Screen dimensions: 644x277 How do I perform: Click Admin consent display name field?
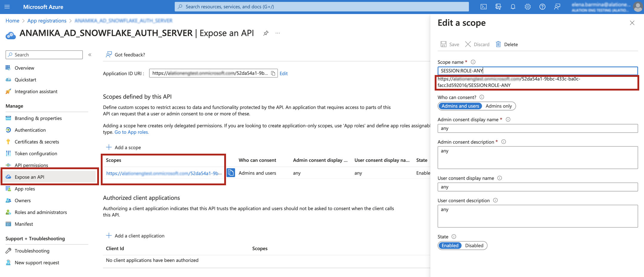coord(538,128)
